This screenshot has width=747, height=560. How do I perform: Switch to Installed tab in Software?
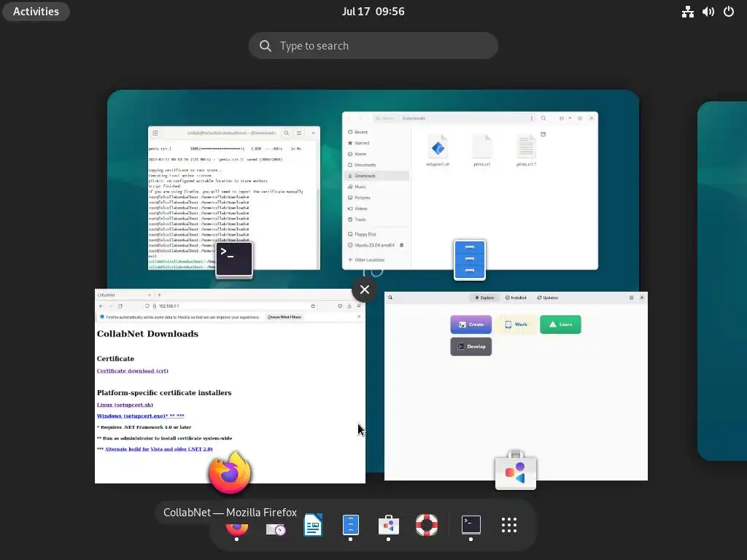[516, 297]
